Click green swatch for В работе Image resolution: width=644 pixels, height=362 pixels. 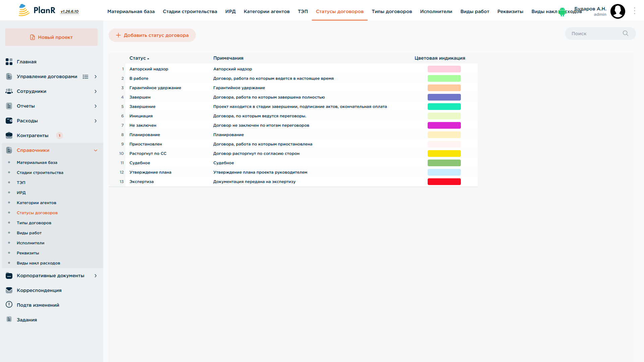pos(444,78)
